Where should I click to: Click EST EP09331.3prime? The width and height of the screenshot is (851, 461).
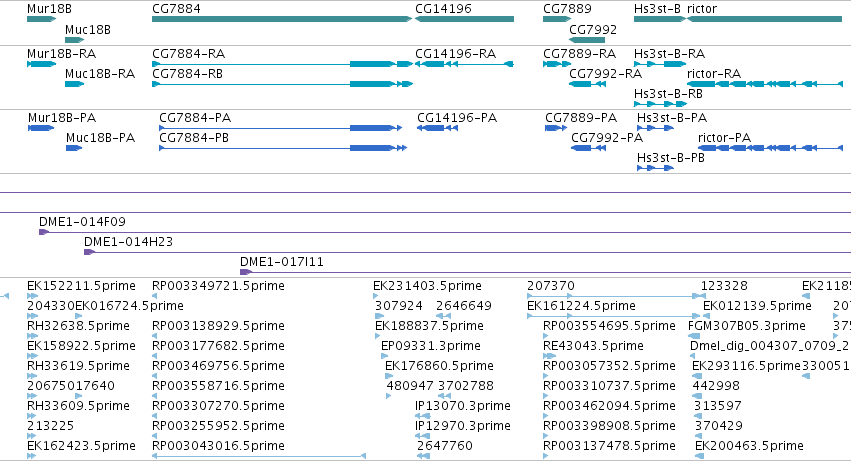pyautogui.click(x=430, y=346)
